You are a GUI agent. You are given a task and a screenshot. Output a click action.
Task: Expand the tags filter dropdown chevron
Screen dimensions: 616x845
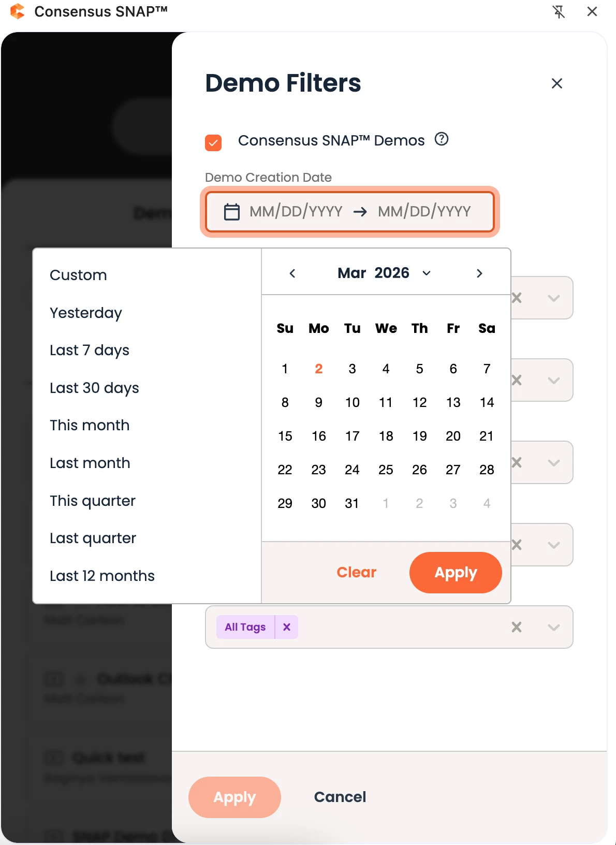pos(553,627)
